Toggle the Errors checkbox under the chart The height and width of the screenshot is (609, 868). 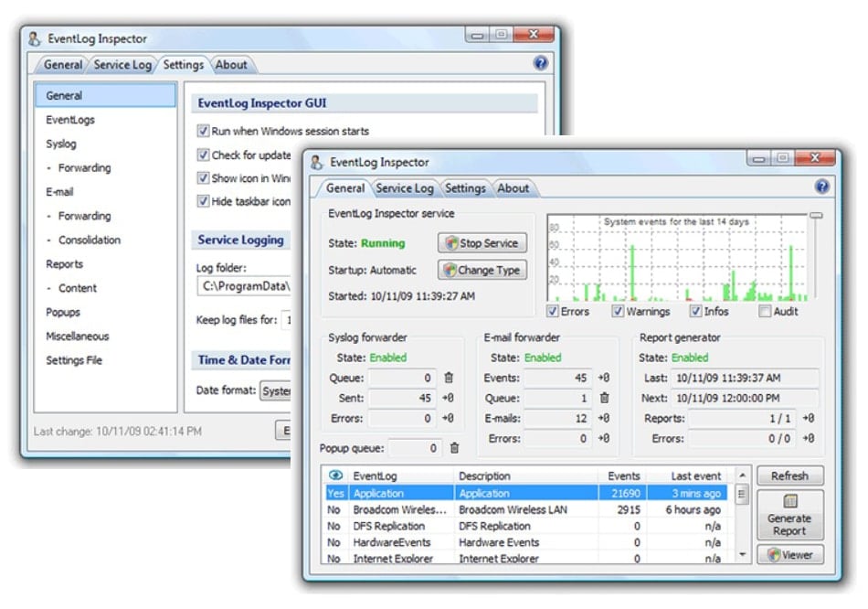click(552, 311)
